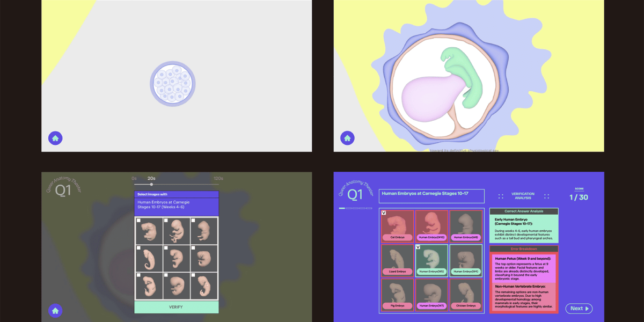The height and width of the screenshot is (322, 644).
Task: Click the home icon on the Q1 quiz screen
Action: coord(55,310)
